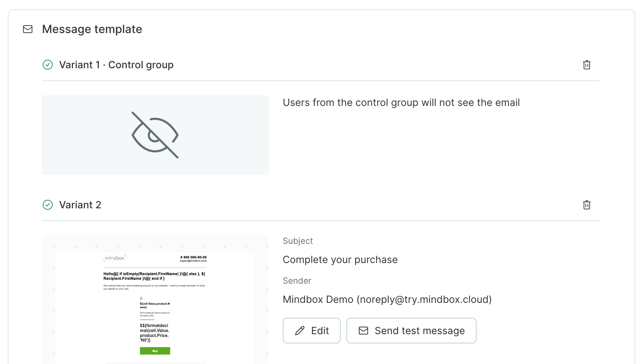Click the sender text 'Mindbox Demo (noreply@try.mindbox.cloud)'
This screenshot has width=643, height=364.
point(387,299)
